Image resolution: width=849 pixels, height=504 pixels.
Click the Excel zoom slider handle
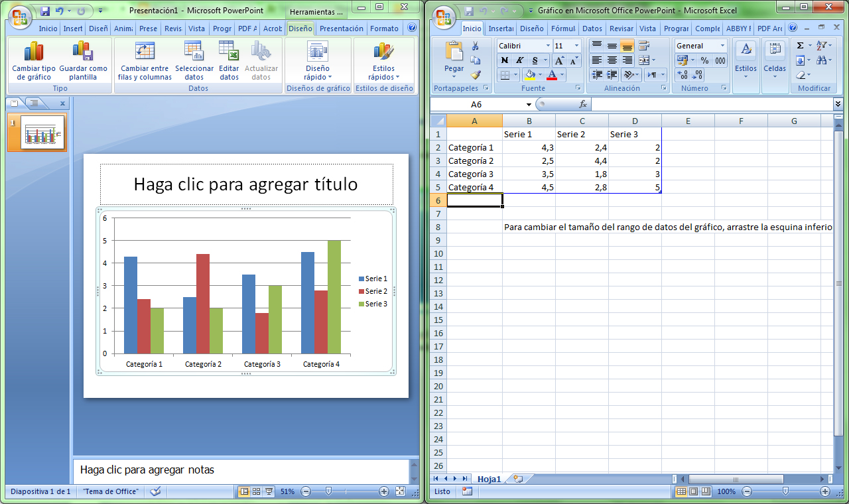[x=785, y=491]
